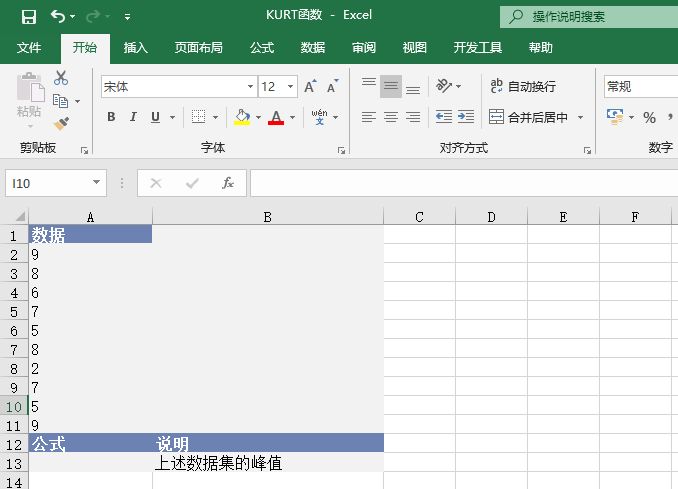Screen dimensions: 678x489
Task: Click the Increase Indent icon
Action: click(466, 117)
